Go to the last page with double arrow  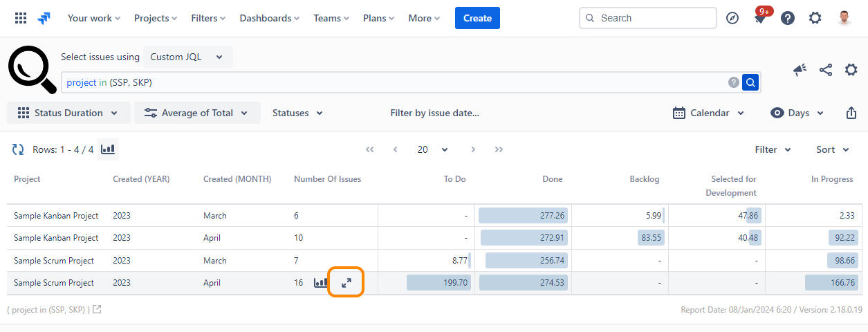499,149
